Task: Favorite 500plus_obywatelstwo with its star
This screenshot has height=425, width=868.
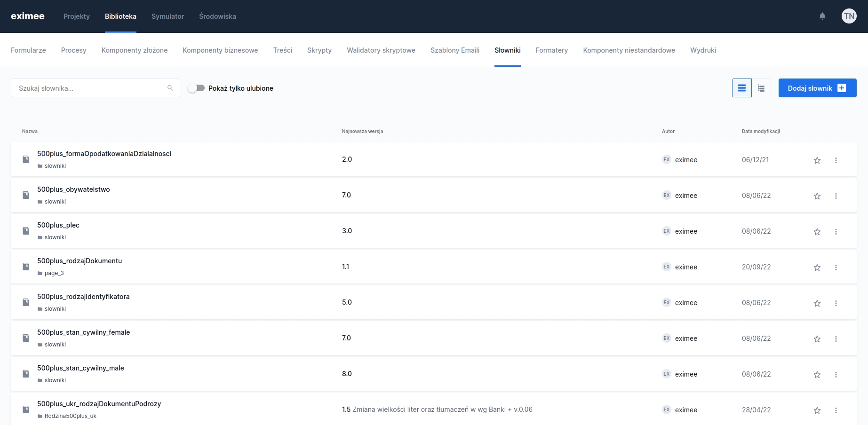Action: tap(817, 196)
